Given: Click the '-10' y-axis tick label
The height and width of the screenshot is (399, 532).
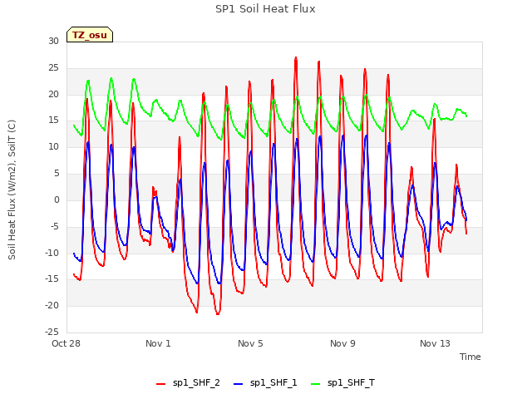Looking at the screenshot, I should (52, 253).
